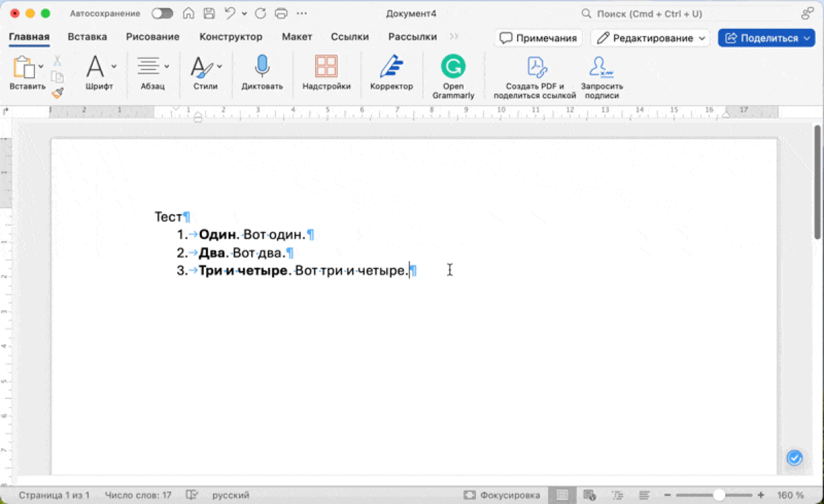Open the Макет ribbon tab
This screenshot has height=504, width=824.
pyautogui.click(x=297, y=36)
